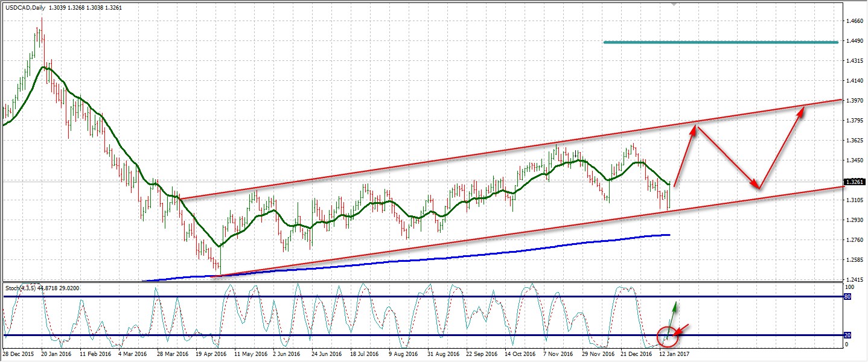Click the 1.3450 price axis label
The width and height of the screenshot is (868, 362).
coord(855,160)
